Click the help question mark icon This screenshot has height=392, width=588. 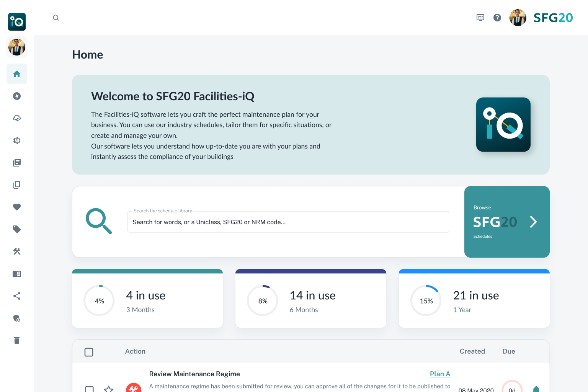tap(497, 18)
